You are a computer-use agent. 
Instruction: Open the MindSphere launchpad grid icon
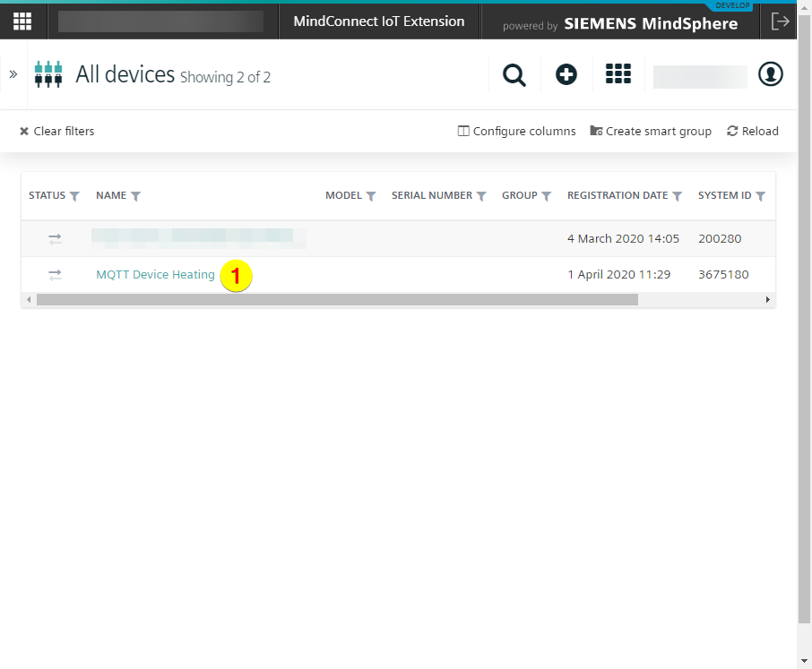coord(22,21)
